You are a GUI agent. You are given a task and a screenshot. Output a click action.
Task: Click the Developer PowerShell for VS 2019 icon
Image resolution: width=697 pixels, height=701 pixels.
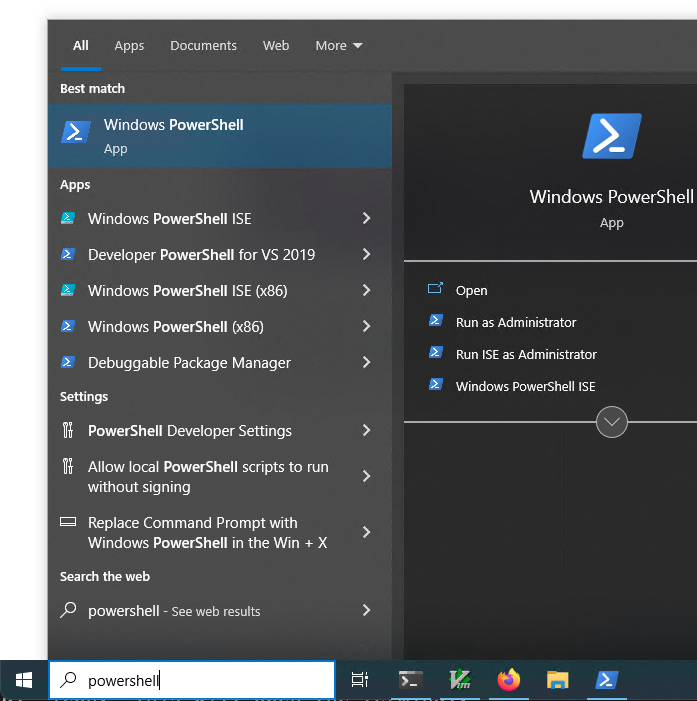tap(68, 254)
